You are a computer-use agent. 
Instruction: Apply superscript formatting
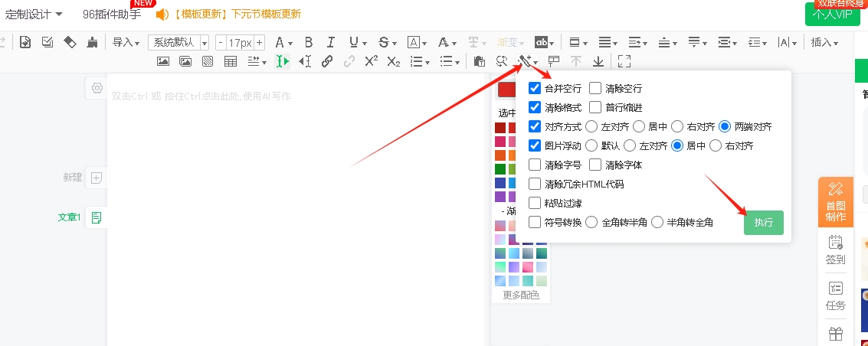(371, 61)
